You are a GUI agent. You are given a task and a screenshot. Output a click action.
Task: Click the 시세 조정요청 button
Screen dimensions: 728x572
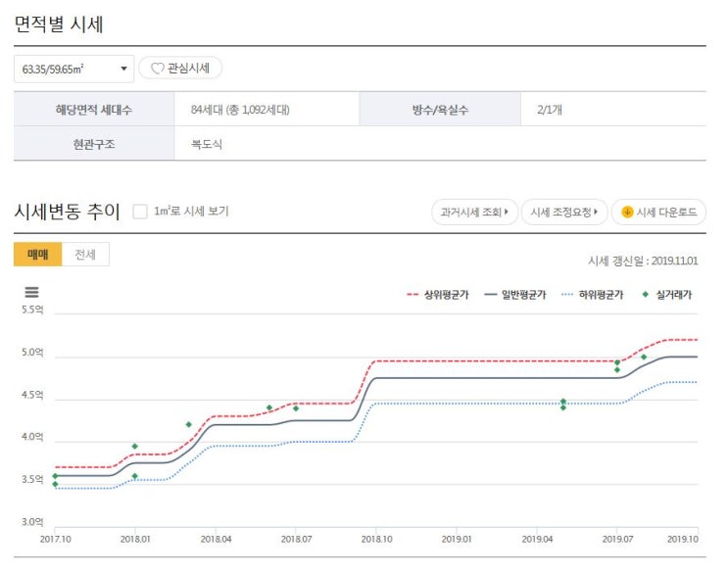point(564,213)
